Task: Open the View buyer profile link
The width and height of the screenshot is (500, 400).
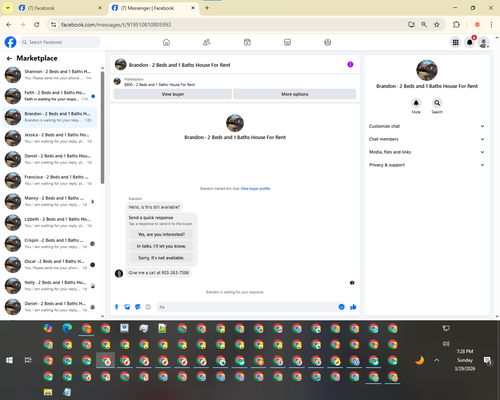Action: [255, 189]
